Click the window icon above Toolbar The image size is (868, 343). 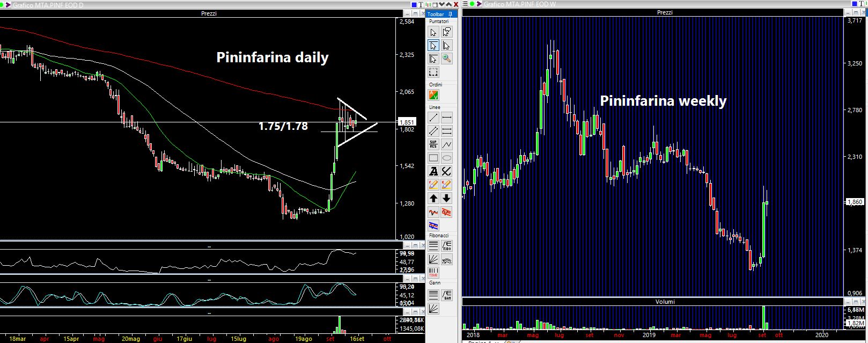click(x=435, y=4)
